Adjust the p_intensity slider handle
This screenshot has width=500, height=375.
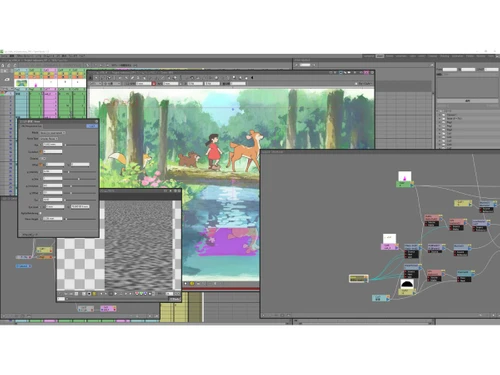(69, 172)
